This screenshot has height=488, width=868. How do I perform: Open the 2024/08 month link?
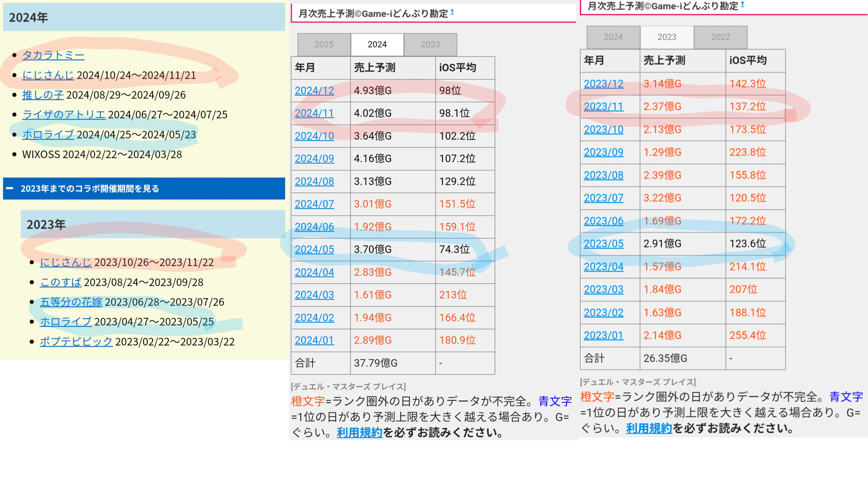coord(314,181)
